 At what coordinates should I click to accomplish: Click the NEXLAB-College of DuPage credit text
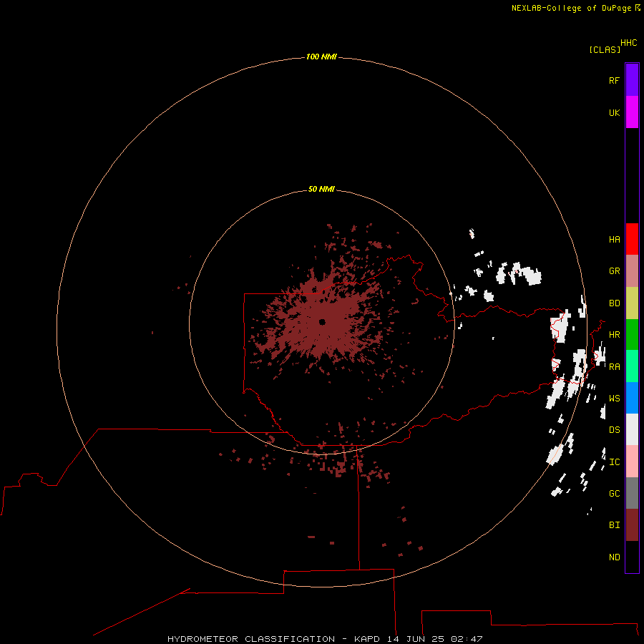click(x=571, y=8)
